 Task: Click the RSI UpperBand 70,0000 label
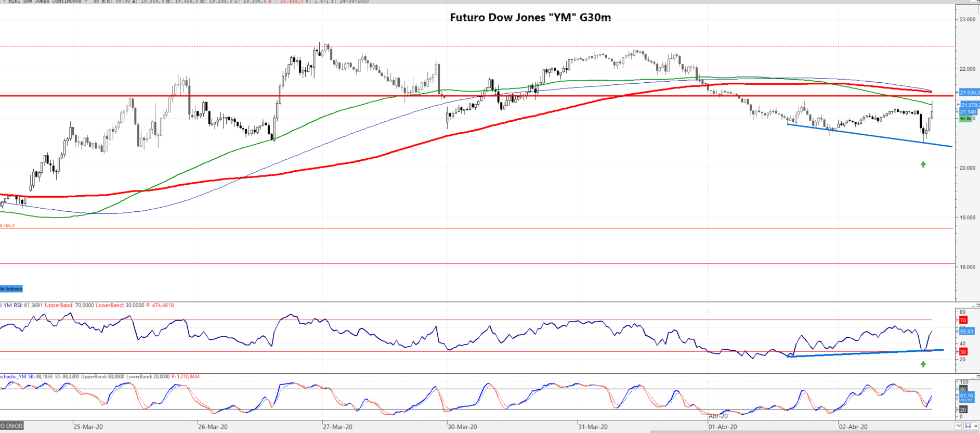69,305
